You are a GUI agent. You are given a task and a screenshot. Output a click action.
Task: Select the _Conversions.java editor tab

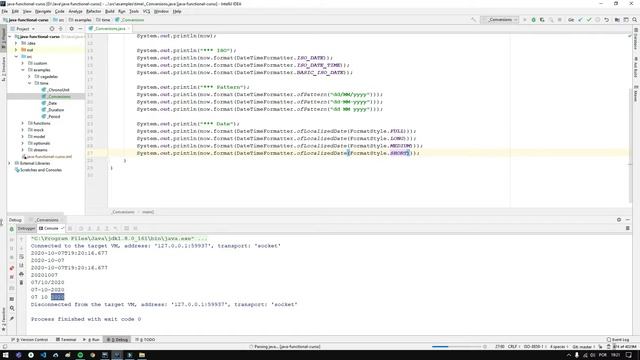[x=109, y=29]
